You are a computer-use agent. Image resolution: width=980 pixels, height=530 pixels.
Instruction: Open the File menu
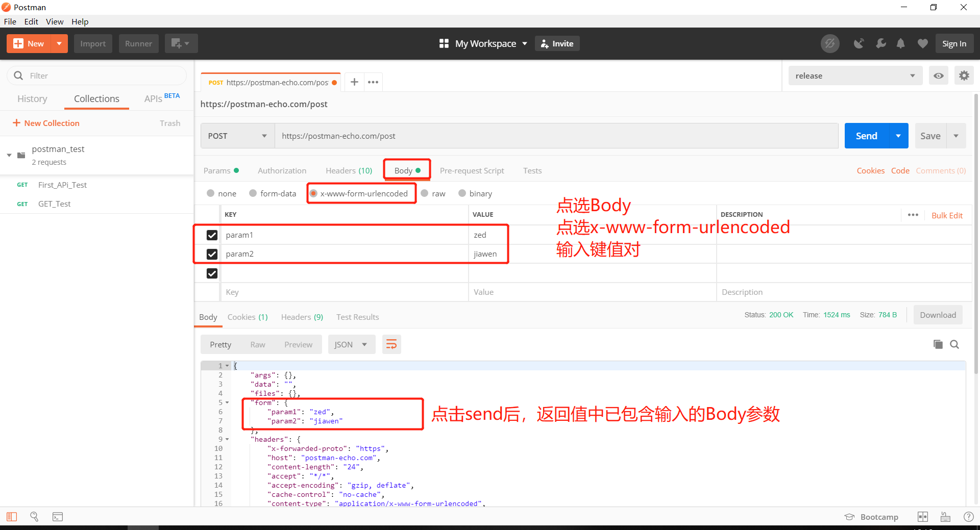(x=10, y=21)
